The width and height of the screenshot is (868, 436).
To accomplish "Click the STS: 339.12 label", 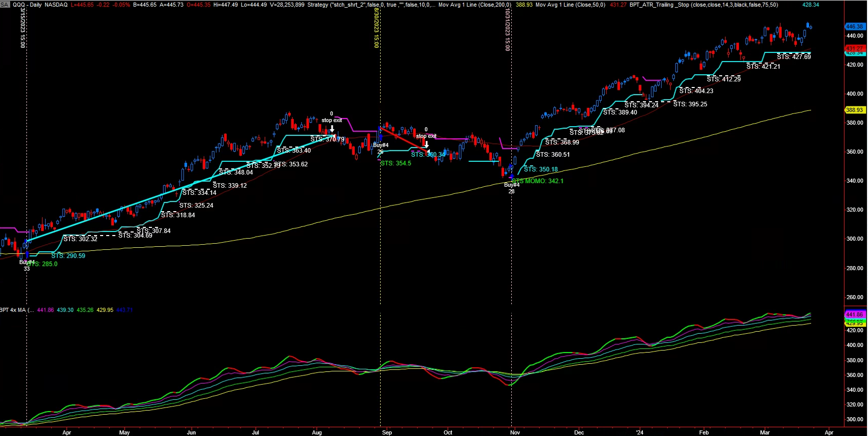I will pos(230,186).
